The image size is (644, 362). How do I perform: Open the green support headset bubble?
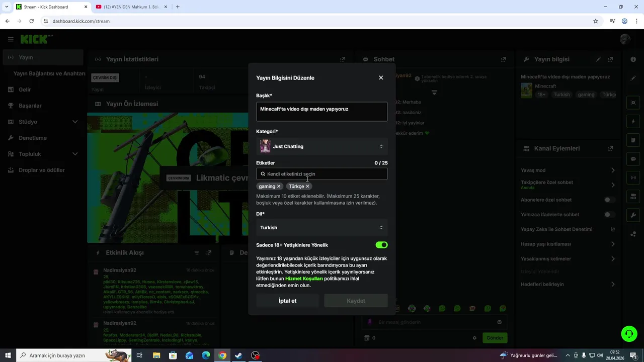pyautogui.click(x=629, y=333)
